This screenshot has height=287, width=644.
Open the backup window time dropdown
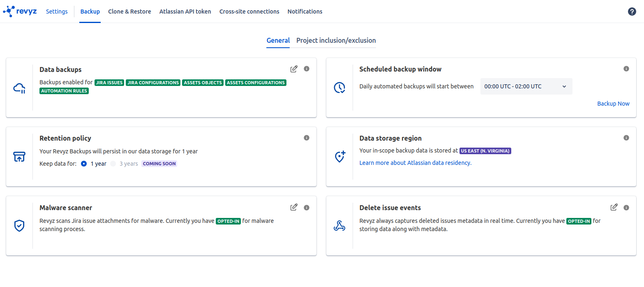tap(526, 86)
